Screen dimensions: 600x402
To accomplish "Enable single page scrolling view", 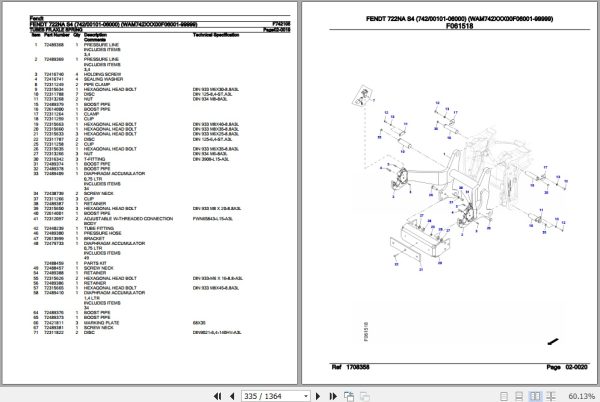I will [x=519, y=396].
